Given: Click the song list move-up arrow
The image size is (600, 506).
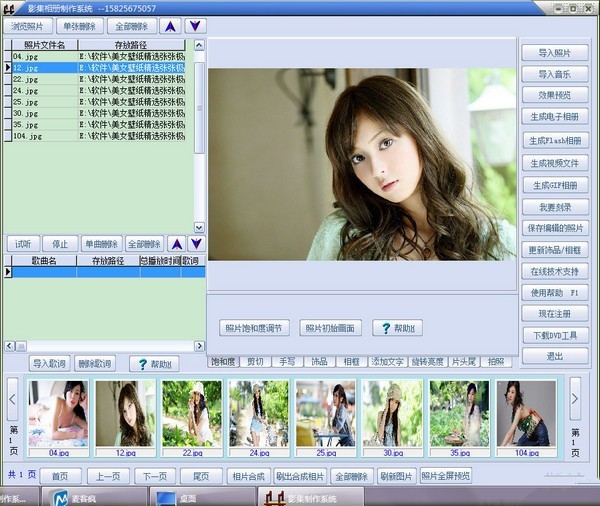Looking at the screenshot, I should tap(176, 244).
